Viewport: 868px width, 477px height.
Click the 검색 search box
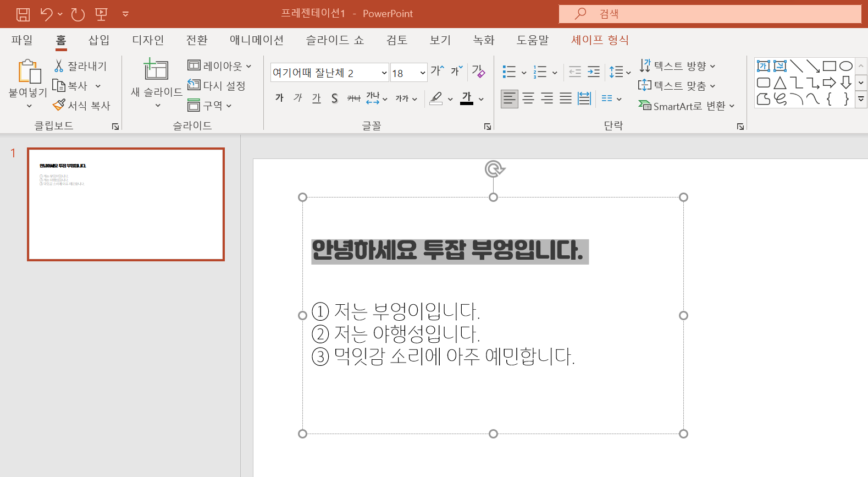click(710, 14)
